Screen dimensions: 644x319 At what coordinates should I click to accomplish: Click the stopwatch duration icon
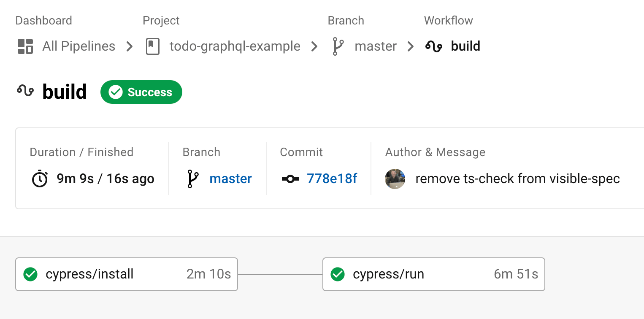coord(40,179)
